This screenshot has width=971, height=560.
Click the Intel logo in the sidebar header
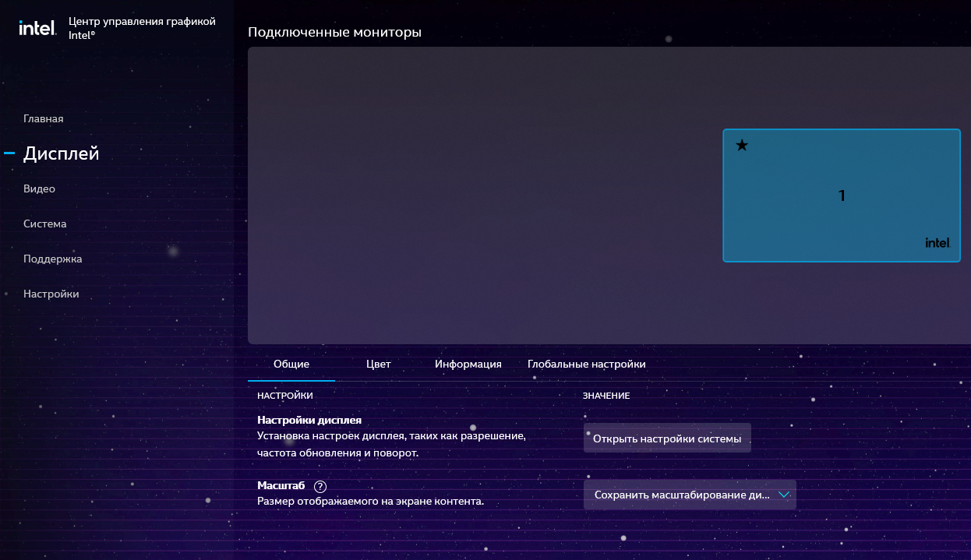pos(37,28)
